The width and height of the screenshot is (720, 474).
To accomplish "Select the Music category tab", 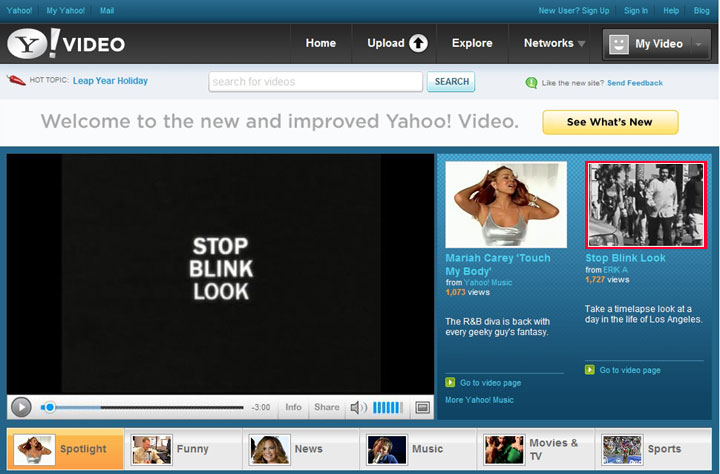I will pyautogui.click(x=418, y=449).
